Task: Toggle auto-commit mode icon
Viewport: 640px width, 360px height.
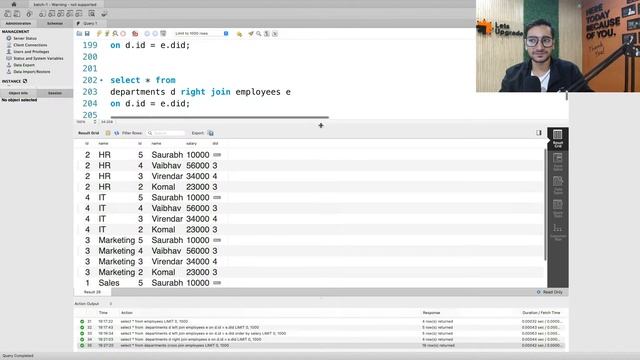Action: 163,33
